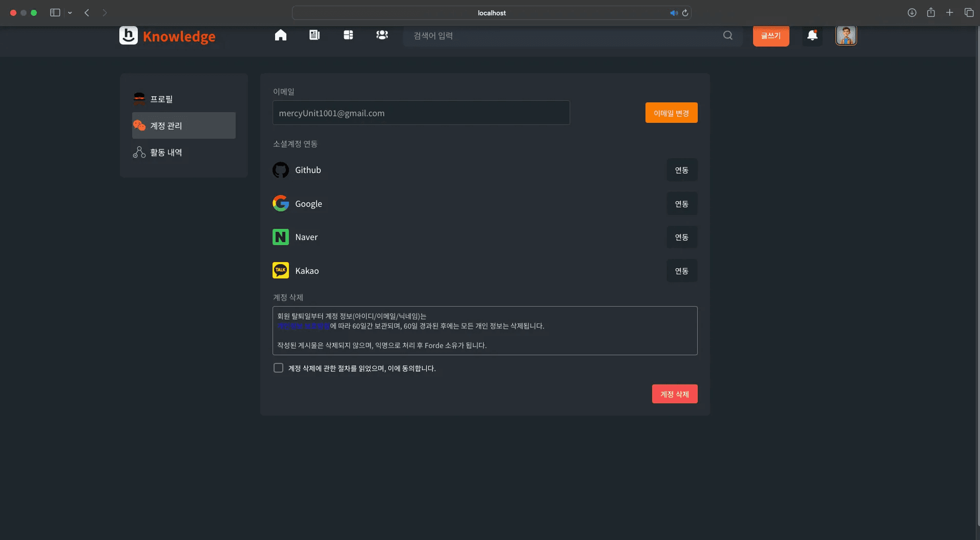Open the user avatar profile menu
Viewport: 980px width, 540px height.
coord(846,35)
